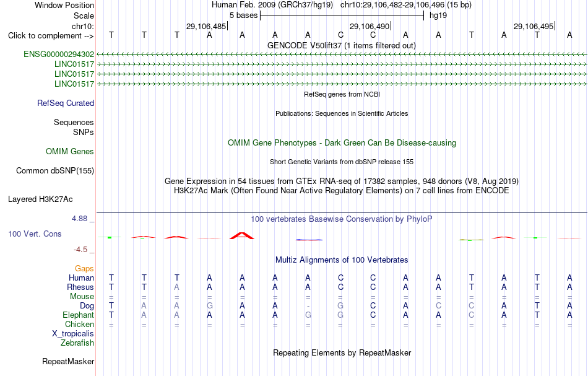Open the RefSeq Curated track label

(66, 103)
